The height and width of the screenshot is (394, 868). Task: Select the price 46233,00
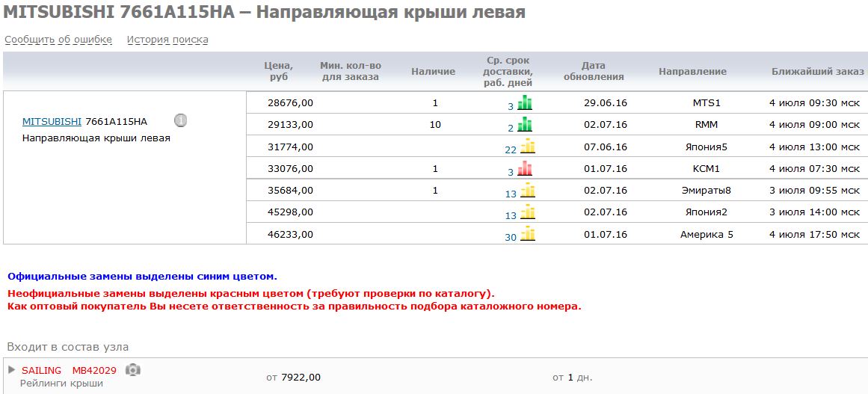coord(290,234)
